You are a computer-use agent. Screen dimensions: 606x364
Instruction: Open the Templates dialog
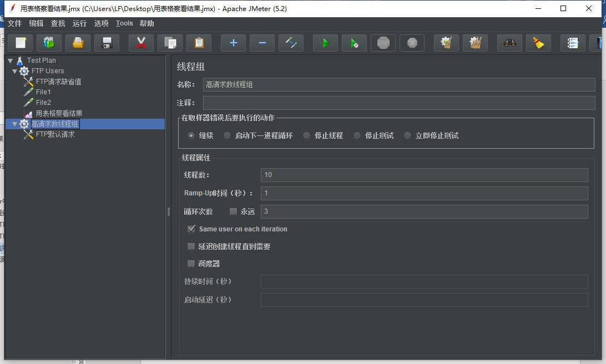[x=49, y=43]
